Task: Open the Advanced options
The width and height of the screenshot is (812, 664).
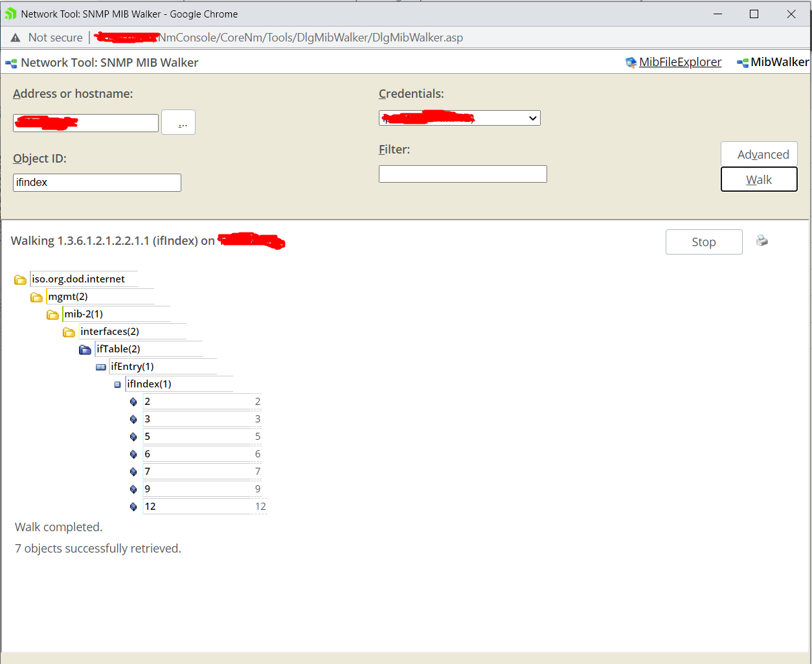Action: point(759,154)
